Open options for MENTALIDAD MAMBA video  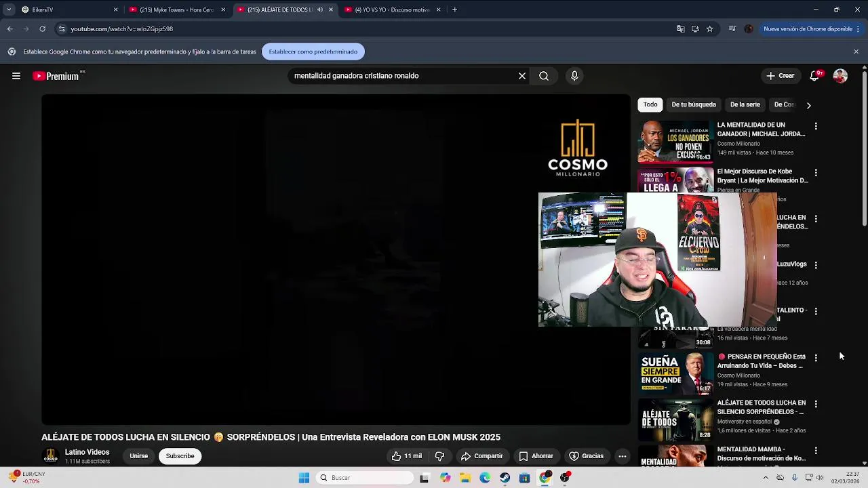tap(816, 451)
